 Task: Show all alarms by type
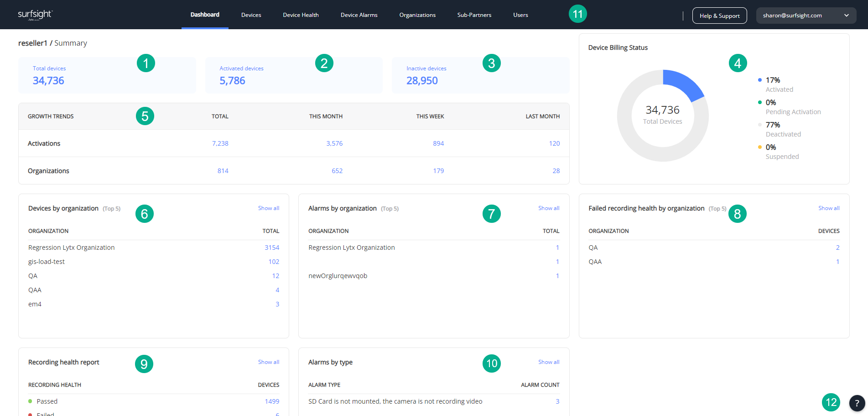point(549,362)
